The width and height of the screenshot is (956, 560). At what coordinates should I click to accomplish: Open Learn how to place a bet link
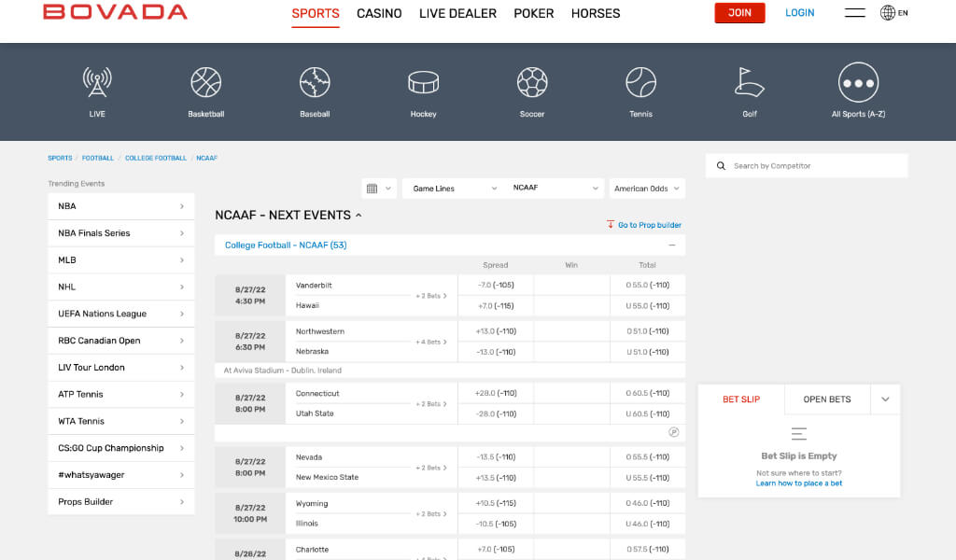point(799,483)
